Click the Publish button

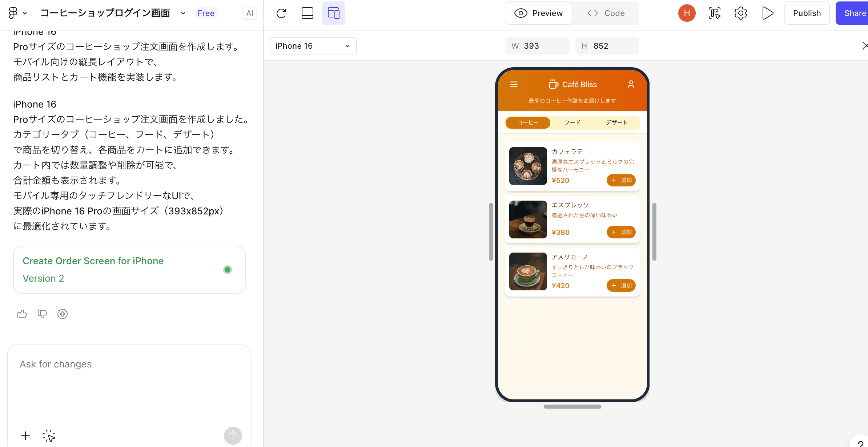[x=807, y=13]
